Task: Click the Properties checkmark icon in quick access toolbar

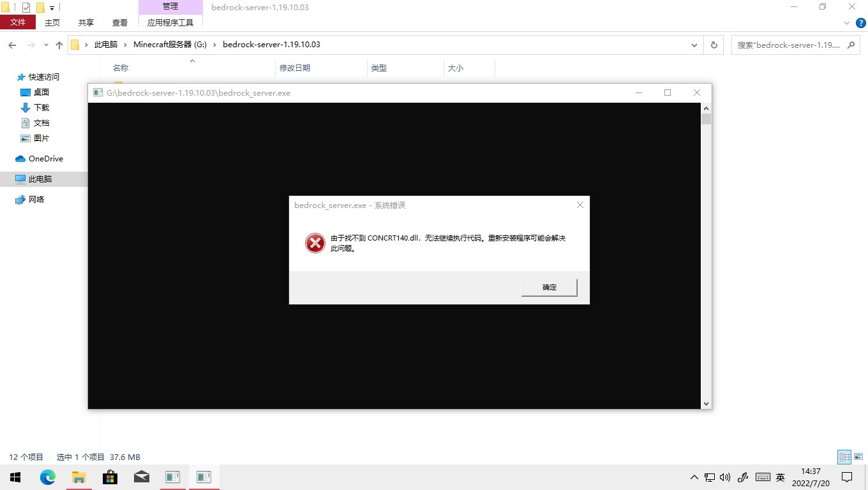Action: point(26,8)
